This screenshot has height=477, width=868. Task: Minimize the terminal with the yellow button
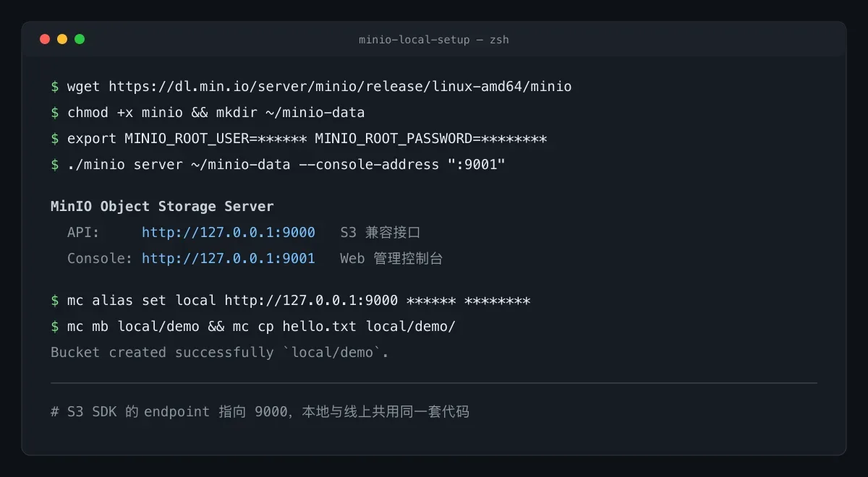tap(62, 39)
